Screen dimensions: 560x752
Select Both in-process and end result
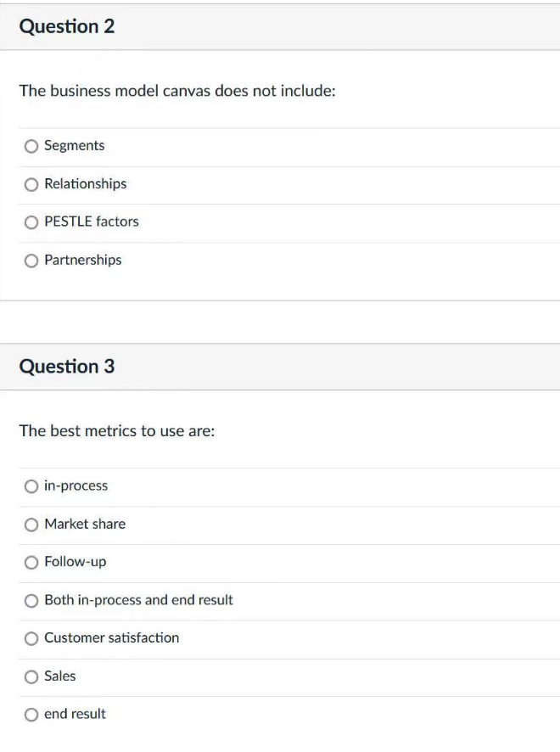click(x=31, y=600)
